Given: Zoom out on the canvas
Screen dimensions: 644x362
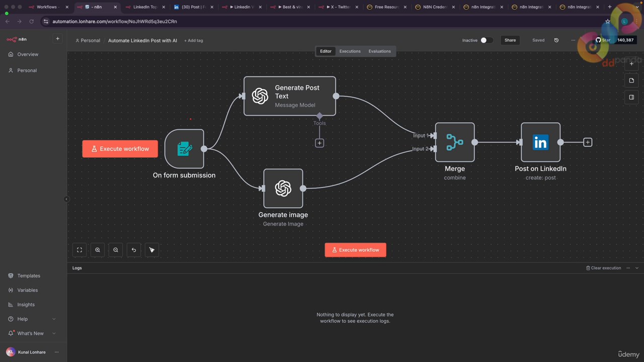Looking at the screenshot, I should (116, 250).
